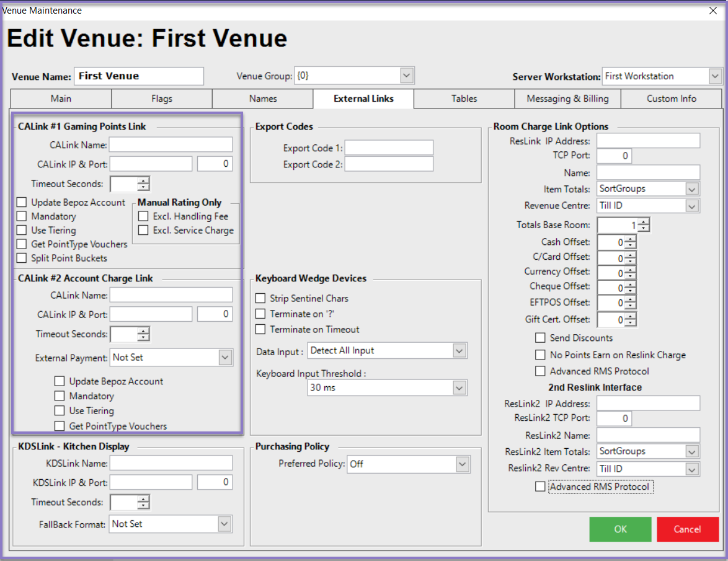Click the green OK button

click(x=620, y=529)
